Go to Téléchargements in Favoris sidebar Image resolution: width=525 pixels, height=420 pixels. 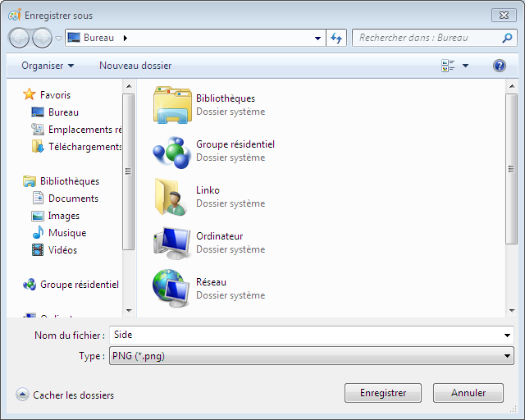coord(84,147)
